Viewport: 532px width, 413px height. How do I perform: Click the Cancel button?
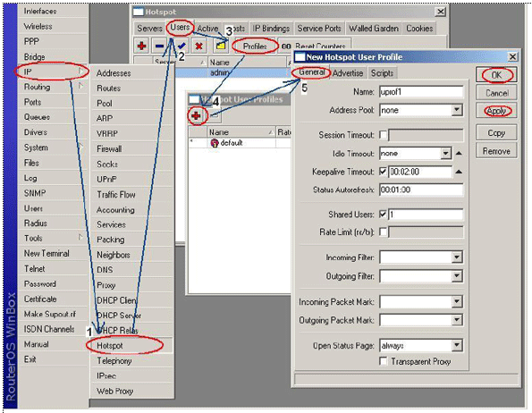click(496, 93)
